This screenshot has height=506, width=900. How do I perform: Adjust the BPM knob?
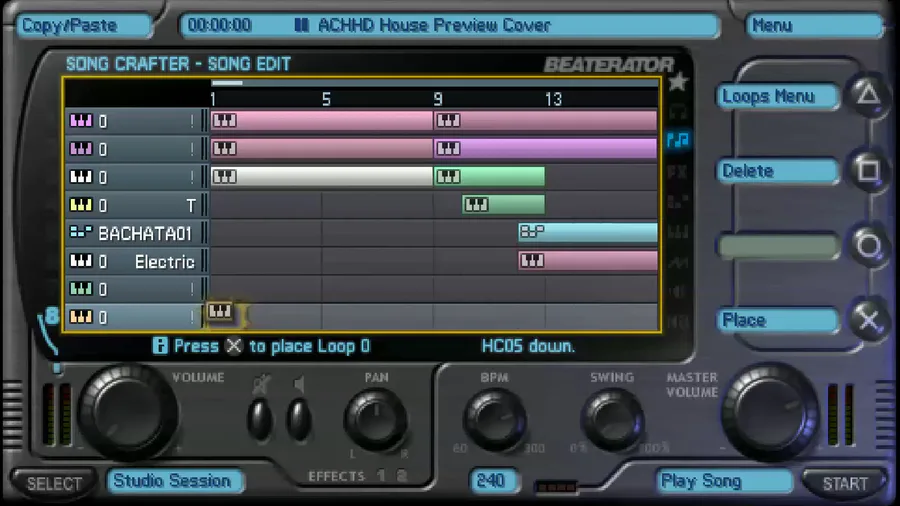(x=495, y=419)
